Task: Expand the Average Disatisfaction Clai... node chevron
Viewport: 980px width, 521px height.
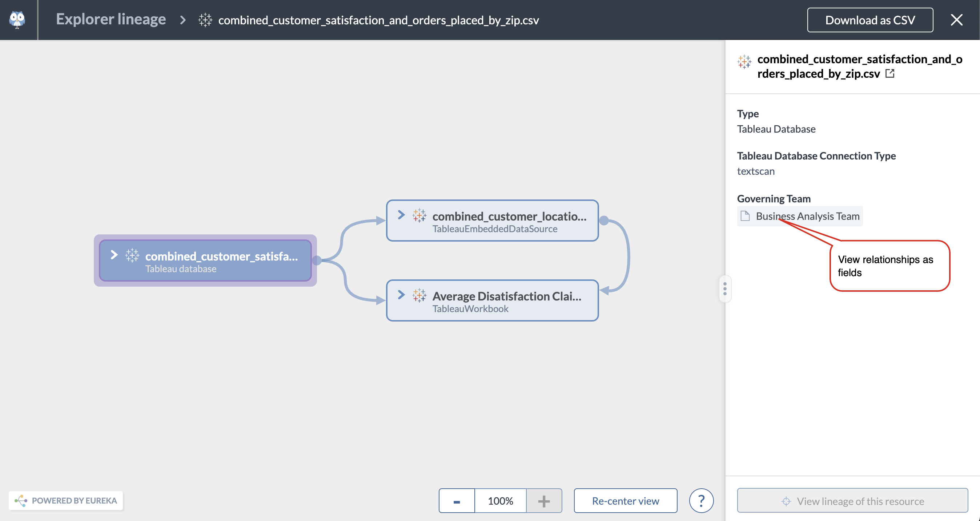Action: click(x=401, y=295)
